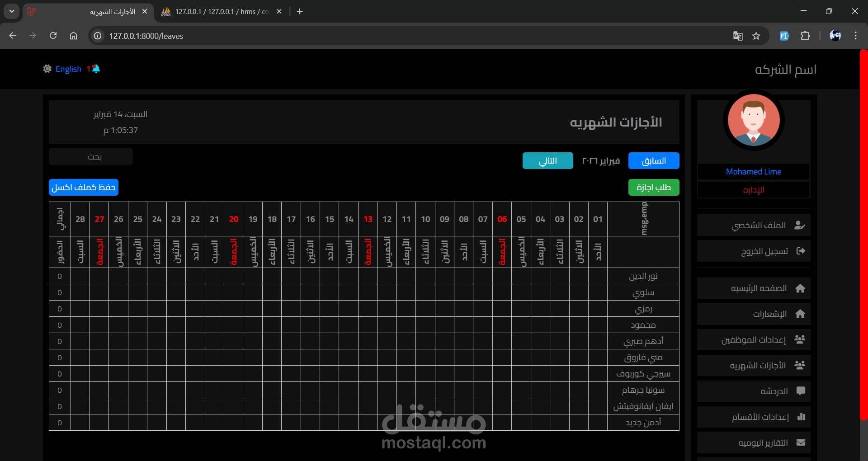
Task: Click the Google Translate address bar icon
Action: click(738, 36)
